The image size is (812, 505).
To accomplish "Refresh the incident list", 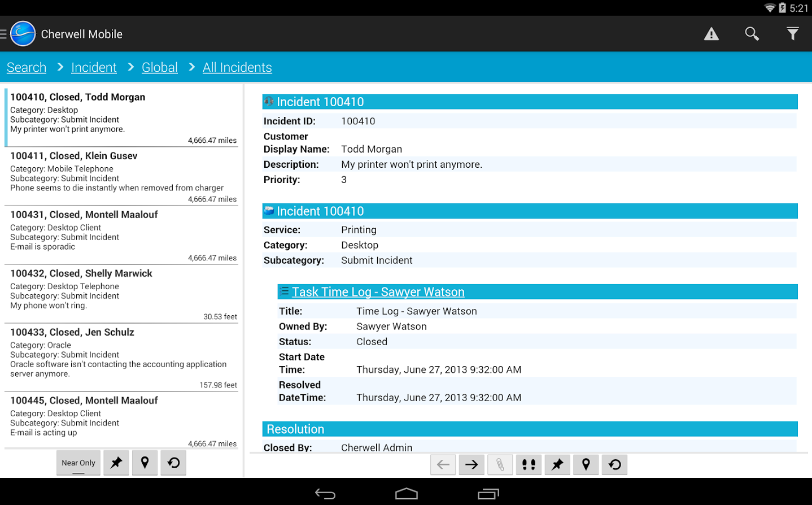I will pyautogui.click(x=173, y=463).
